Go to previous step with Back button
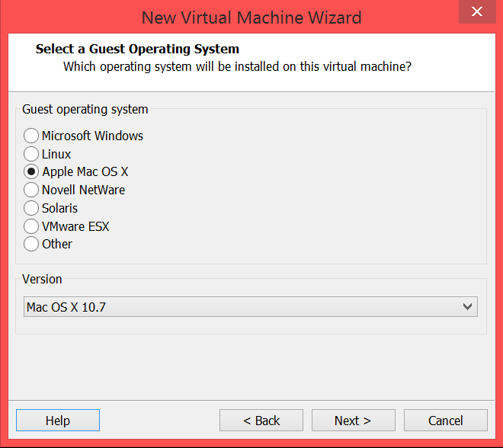 pyautogui.click(x=261, y=421)
